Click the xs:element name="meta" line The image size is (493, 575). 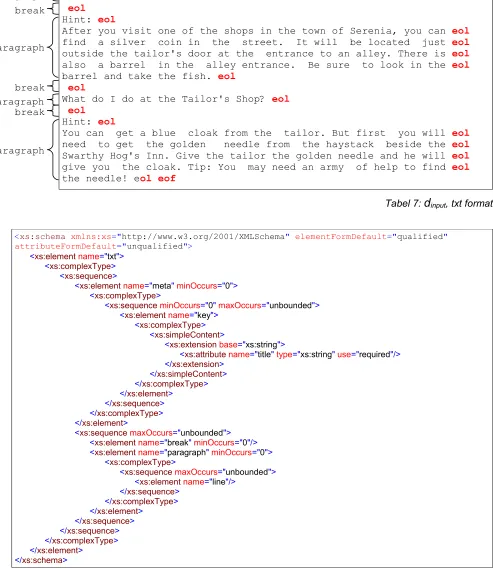156,286
